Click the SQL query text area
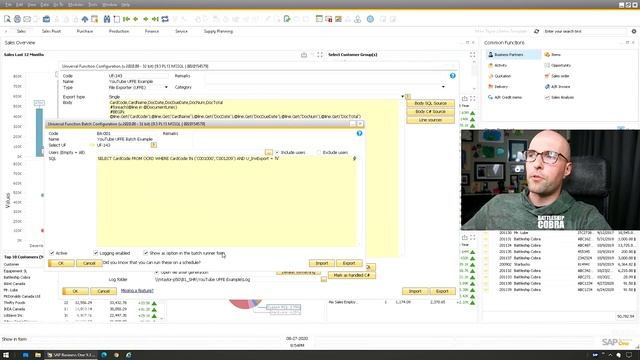 tap(226, 201)
